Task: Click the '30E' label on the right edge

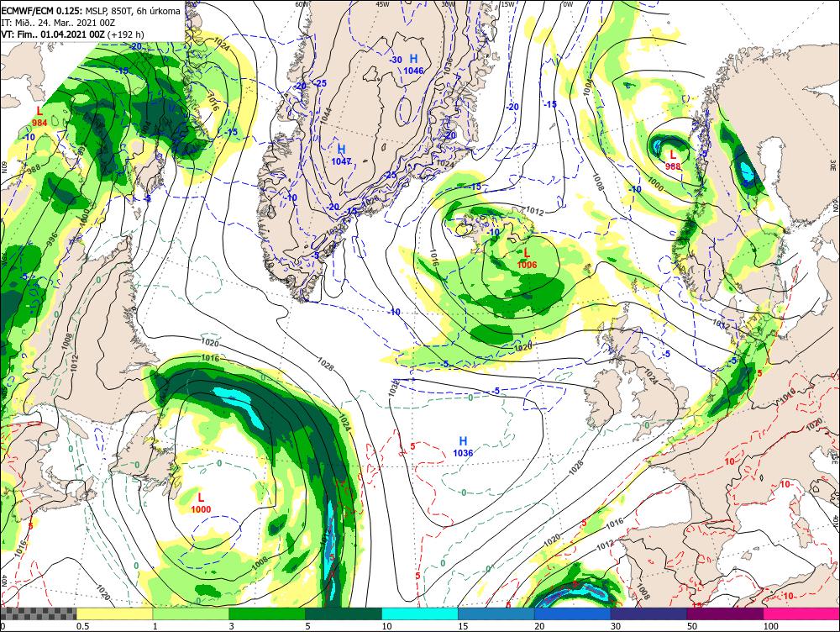Action: tap(835, 164)
